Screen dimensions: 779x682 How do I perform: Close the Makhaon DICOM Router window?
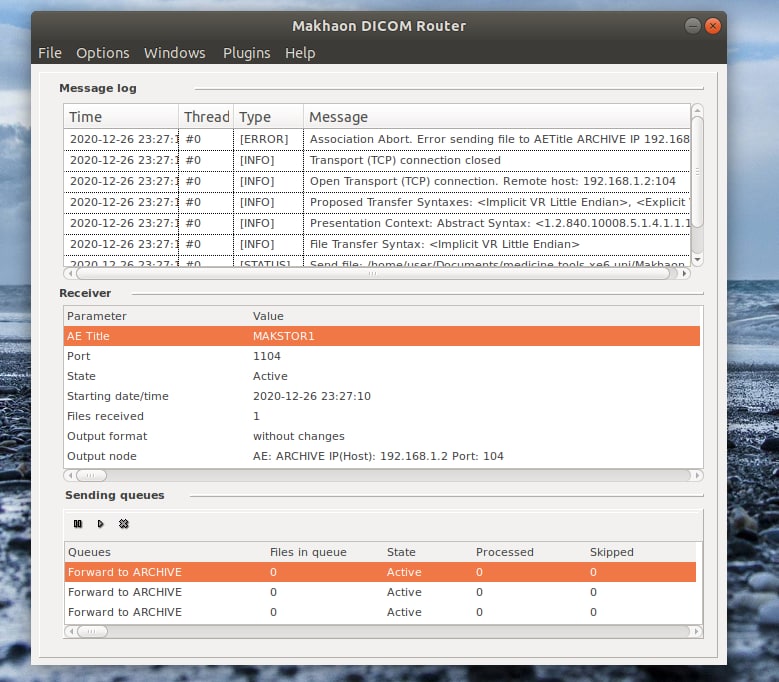tap(713, 25)
